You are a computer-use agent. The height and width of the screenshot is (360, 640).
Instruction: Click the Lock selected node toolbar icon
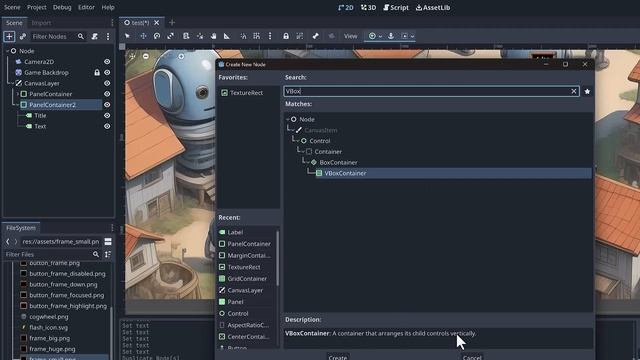coord(286,36)
